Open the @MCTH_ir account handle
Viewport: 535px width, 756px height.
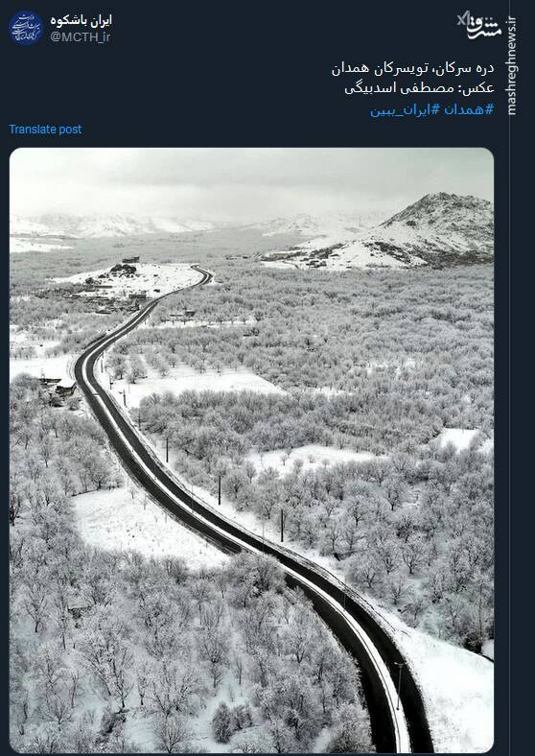[x=80, y=37]
